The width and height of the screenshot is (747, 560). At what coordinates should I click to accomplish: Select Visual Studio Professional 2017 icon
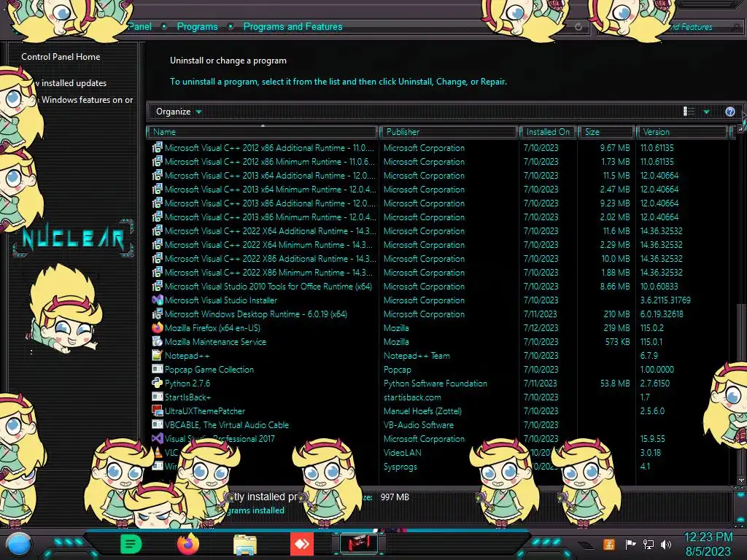coord(158,438)
